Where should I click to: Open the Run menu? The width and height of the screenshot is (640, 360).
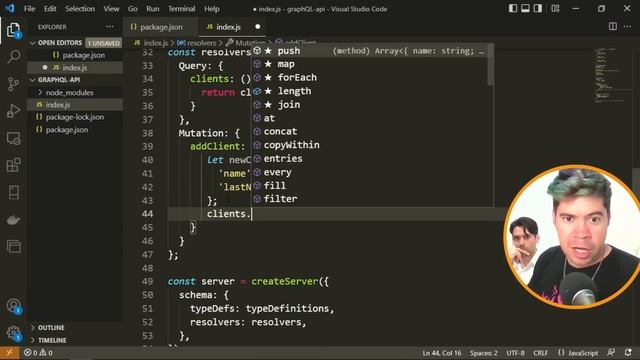click(153, 9)
